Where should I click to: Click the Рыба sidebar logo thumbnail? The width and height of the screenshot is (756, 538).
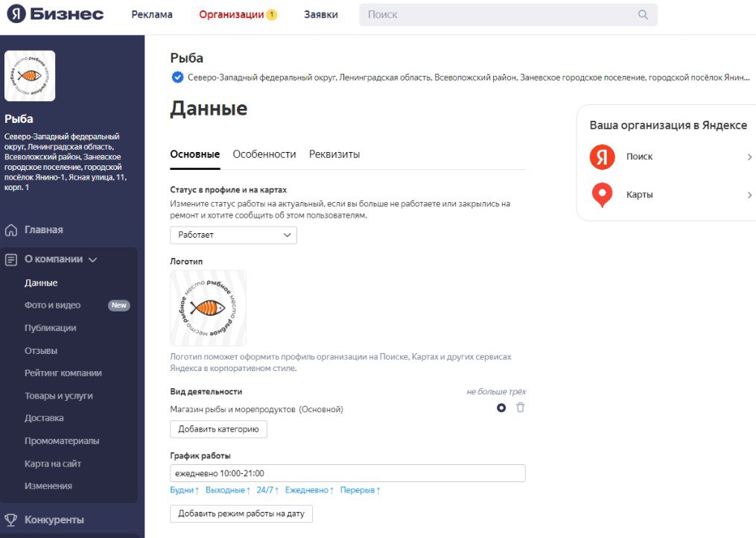pos(30,76)
